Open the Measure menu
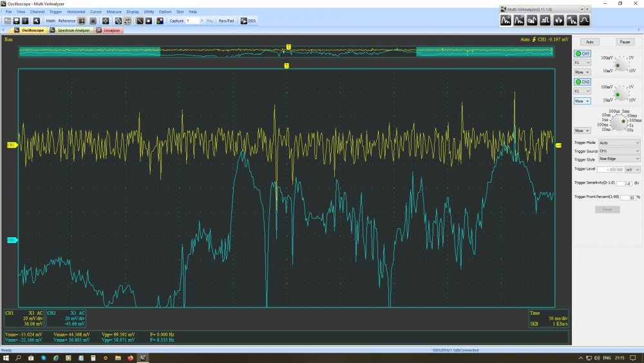 pyautogui.click(x=113, y=12)
